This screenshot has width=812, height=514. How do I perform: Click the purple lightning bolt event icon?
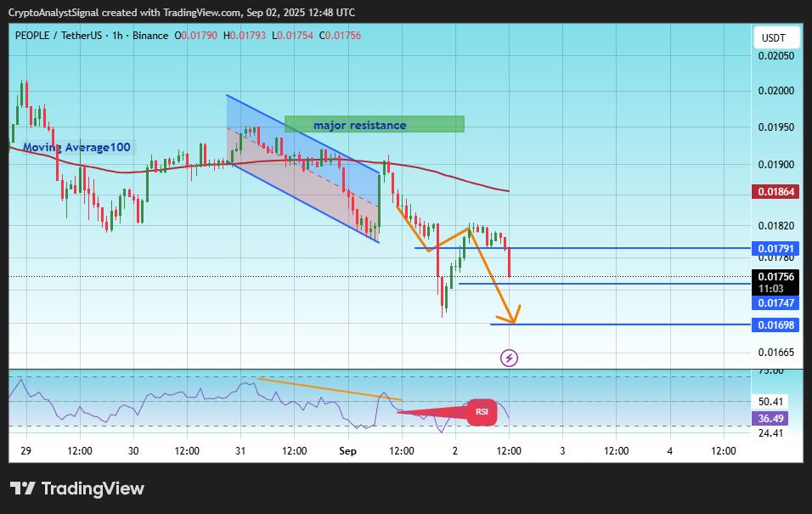(x=509, y=358)
